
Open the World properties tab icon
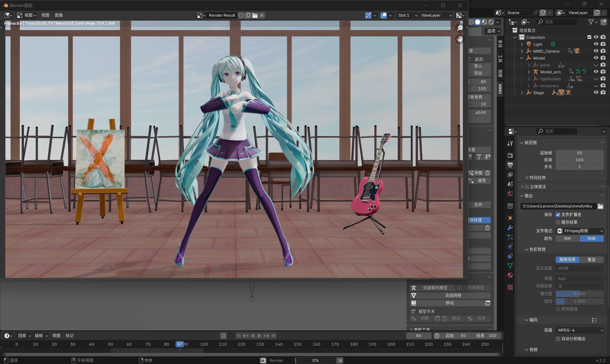[510, 194]
